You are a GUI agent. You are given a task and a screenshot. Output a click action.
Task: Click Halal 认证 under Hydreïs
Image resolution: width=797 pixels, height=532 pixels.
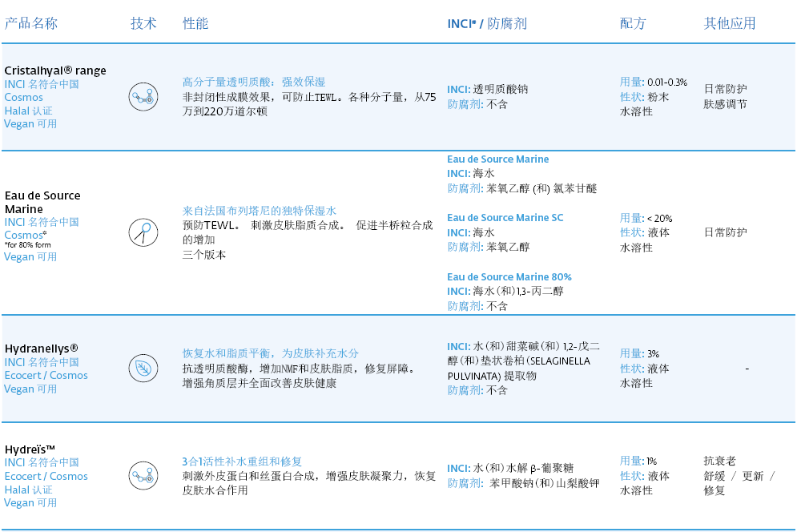(29, 490)
